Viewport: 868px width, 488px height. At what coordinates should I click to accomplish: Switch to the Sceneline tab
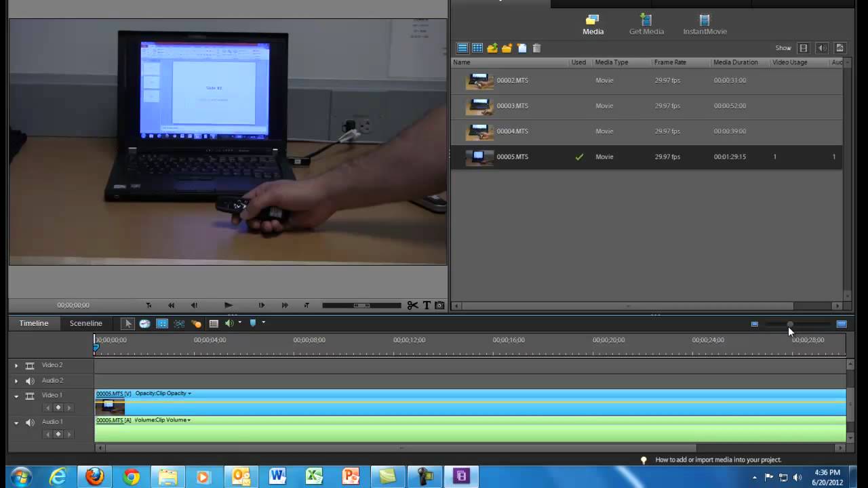click(86, 323)
